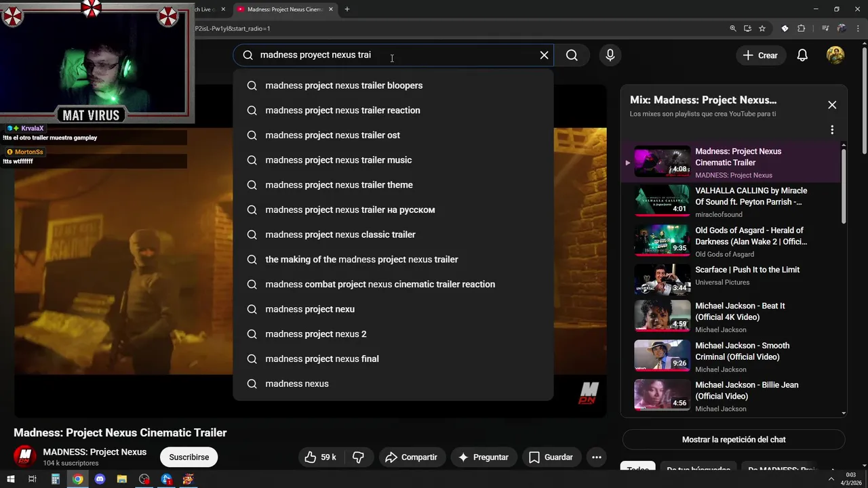Open the Chrome profile avatar
The image size is (868, 488).
tap(842, 28)
